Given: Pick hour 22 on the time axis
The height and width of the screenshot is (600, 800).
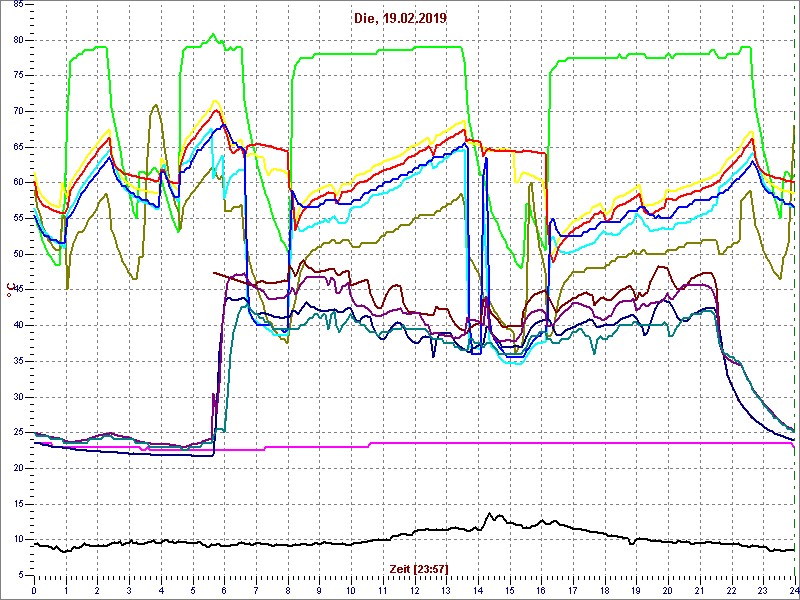Looking at the screenshot, I should tap(732, 590).
